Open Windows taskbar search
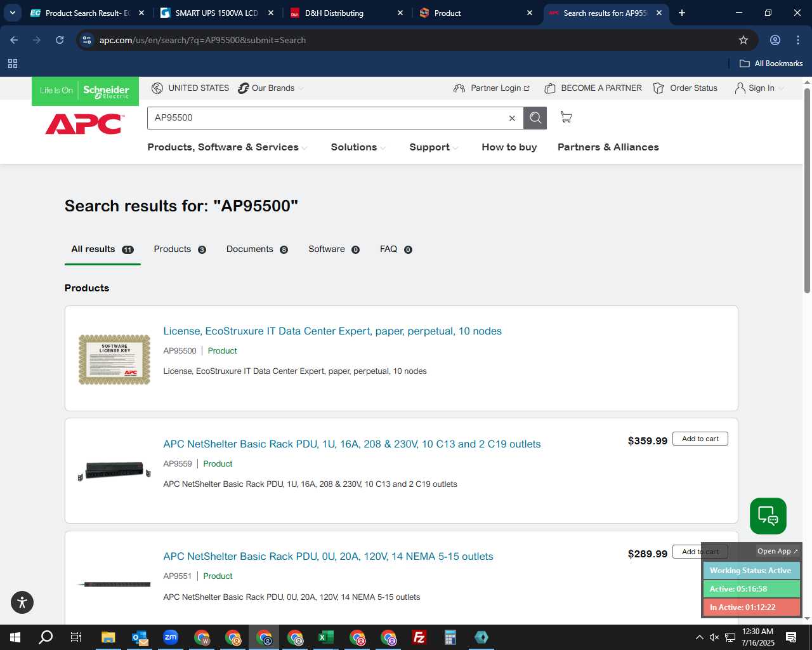The image size is (812, 650). click(46, 637)
